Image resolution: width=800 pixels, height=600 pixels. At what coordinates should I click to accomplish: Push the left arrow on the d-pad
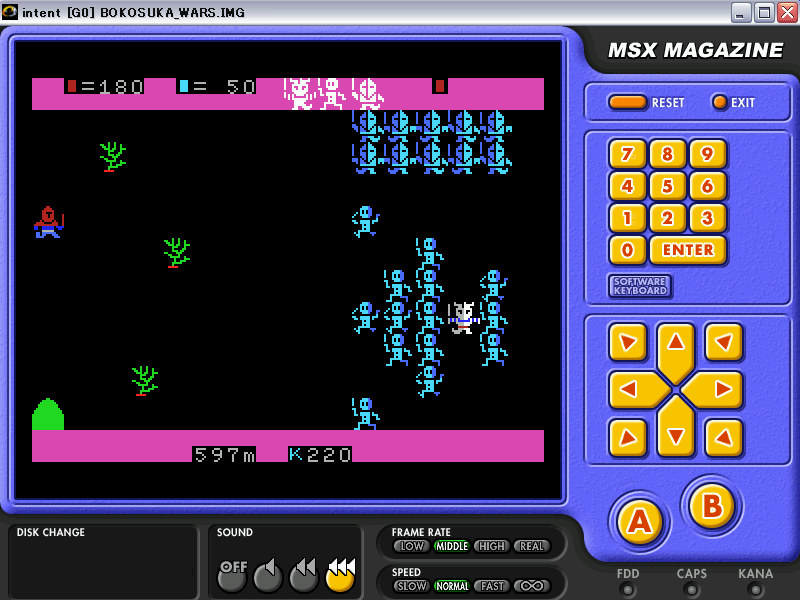(x=634, y=389)
